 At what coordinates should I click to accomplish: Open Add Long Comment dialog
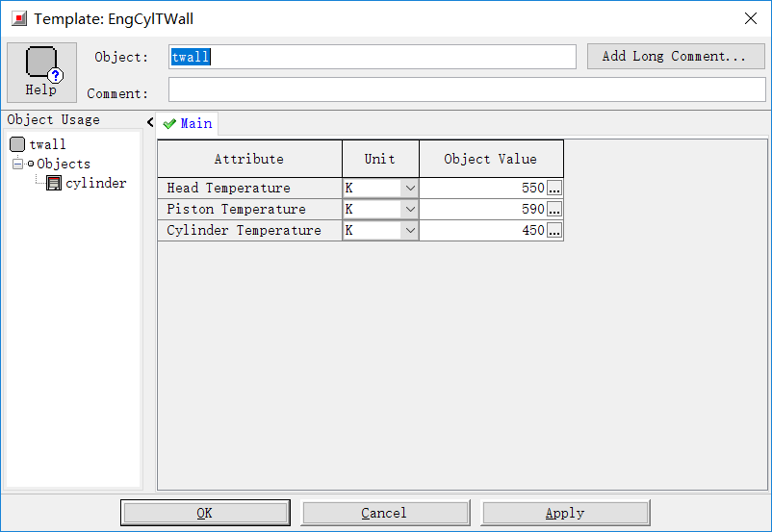[675, 57]
